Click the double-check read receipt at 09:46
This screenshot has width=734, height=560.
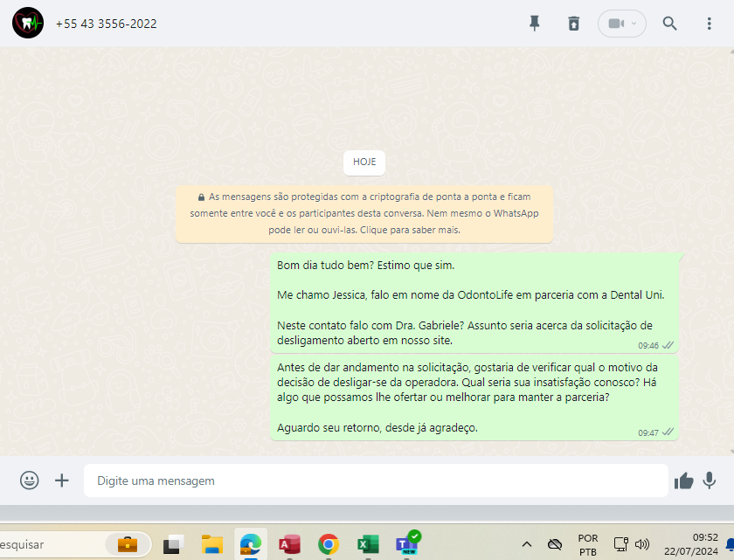pos(668,345)
